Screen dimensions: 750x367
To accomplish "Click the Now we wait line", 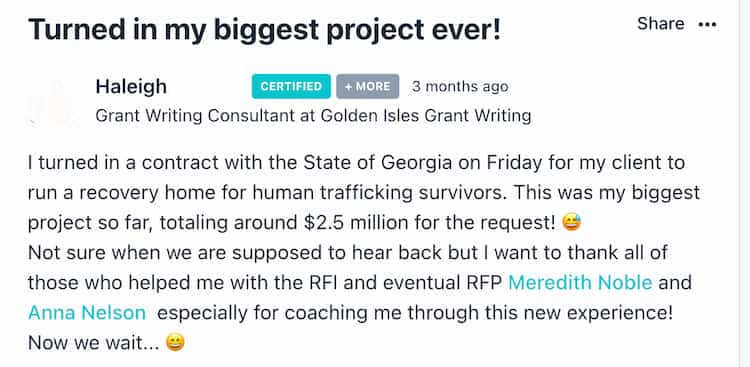I will pos(94,343).
